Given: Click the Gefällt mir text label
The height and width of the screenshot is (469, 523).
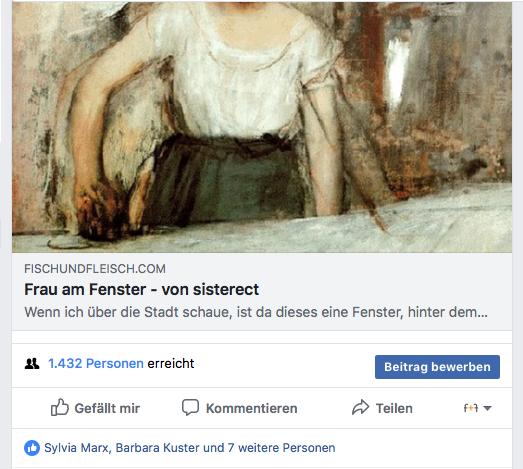Looking at the screenshot, I should (x=107, y=408).
